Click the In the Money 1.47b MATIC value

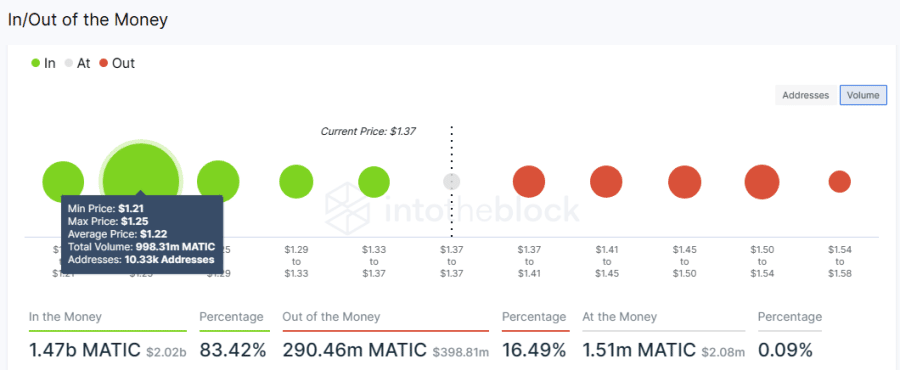[x=85, y=350]
